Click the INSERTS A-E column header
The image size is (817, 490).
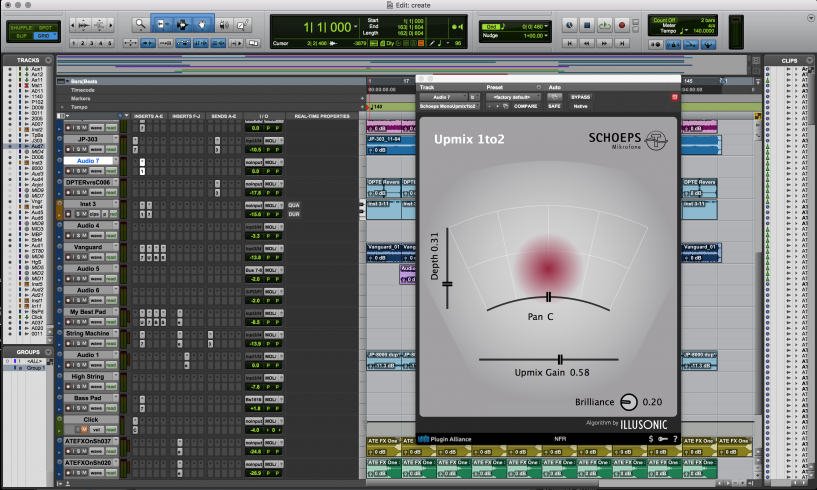coord(148,116)
